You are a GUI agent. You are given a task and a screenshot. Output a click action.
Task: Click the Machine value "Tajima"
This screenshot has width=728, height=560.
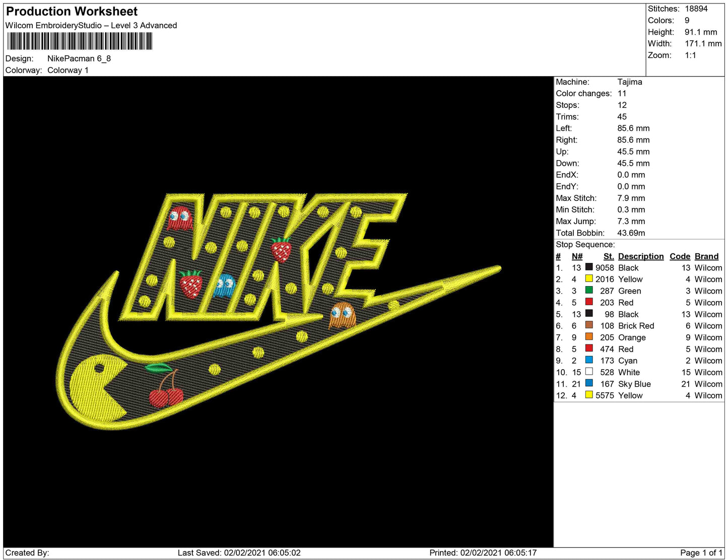coord(630,82)
